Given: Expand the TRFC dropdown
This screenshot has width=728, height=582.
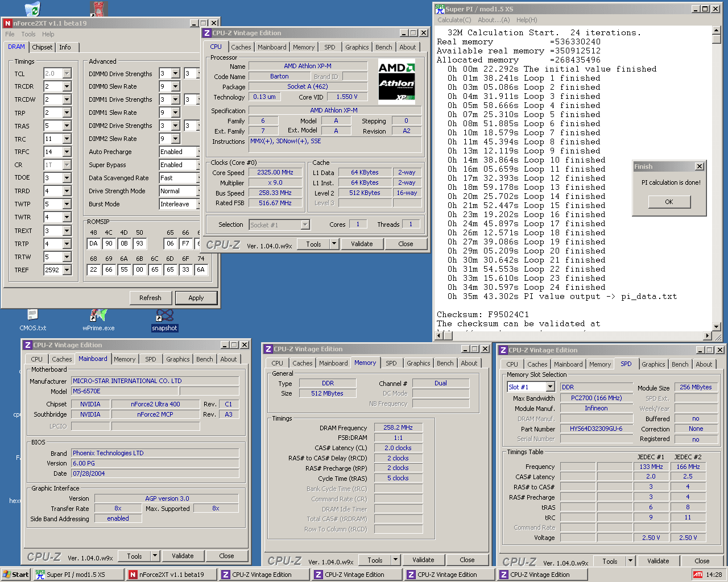Looking at the screenshot, I should tap(67, 152).
